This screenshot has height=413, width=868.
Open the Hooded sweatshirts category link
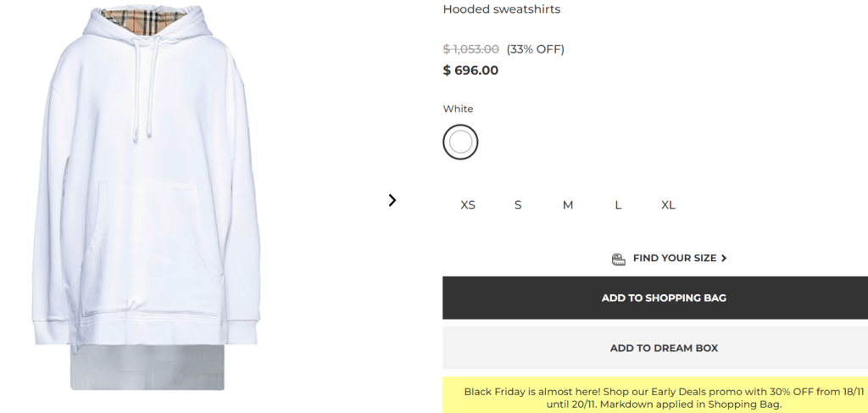pyautogui.click(x=501, y=9)
